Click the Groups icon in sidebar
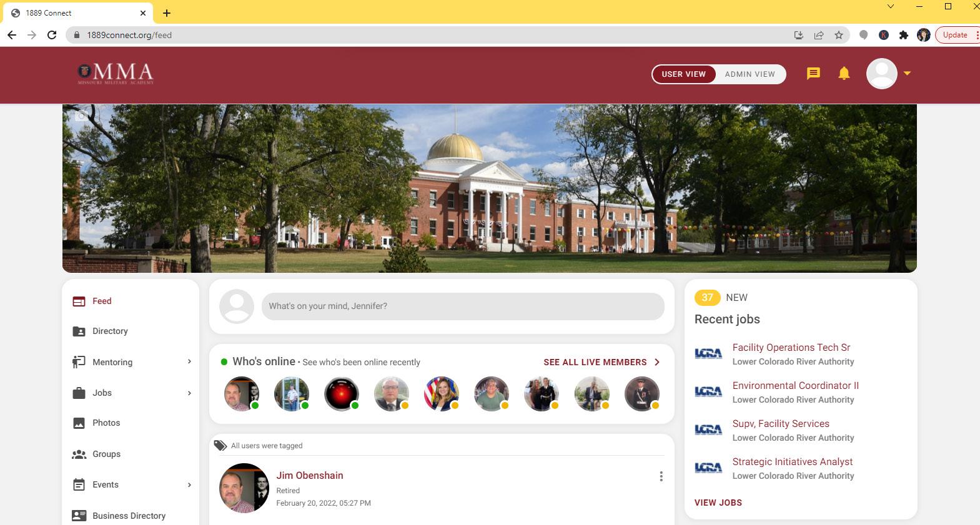This screenshot has height=525, width=980. (79, 454)
